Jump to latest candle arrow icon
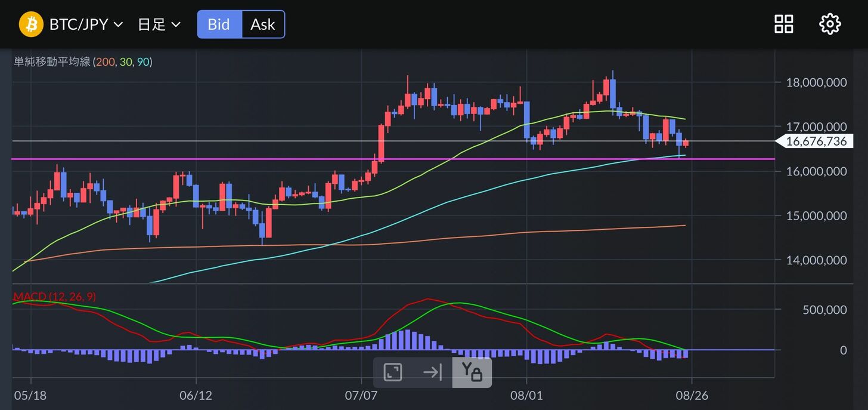This screenshot has width=868, height=410. click(432, 372)
